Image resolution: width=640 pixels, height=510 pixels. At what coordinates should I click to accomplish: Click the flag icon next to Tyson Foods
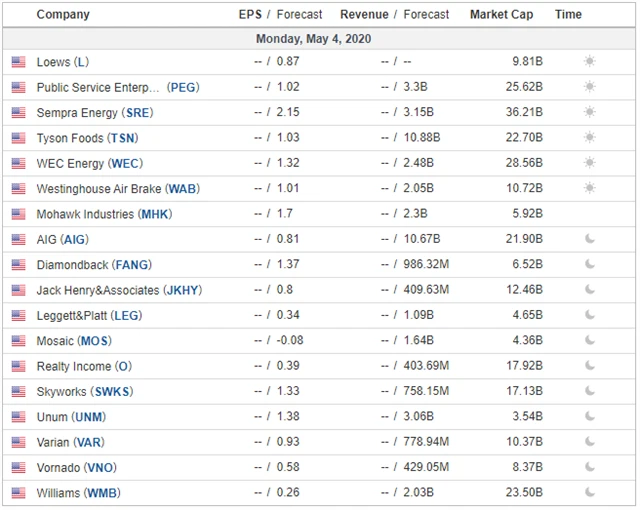pyautogui.click(x=18, y=138)
